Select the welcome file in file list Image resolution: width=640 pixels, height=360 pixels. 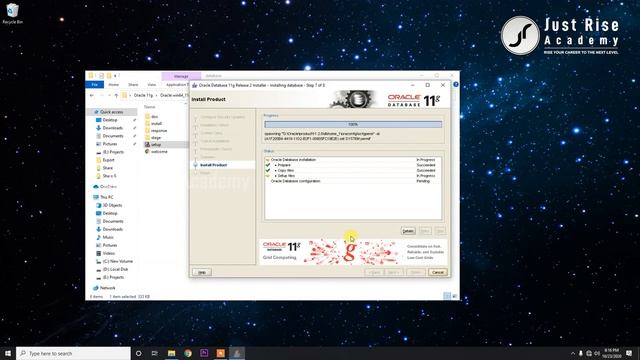tap(159, 151)
